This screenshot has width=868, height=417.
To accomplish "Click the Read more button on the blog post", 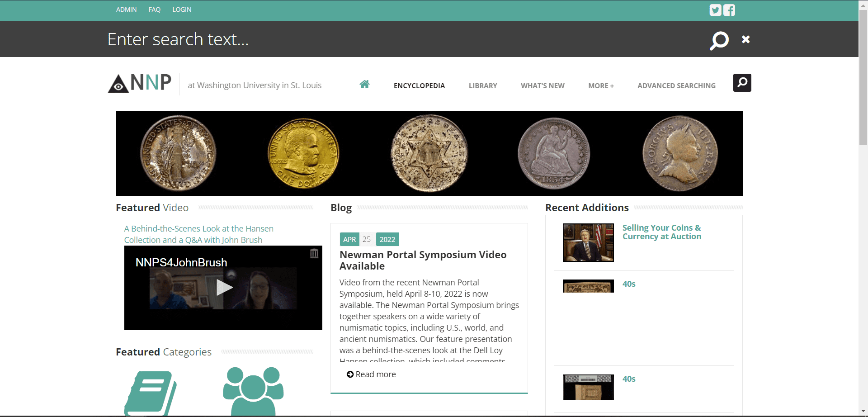I will pos(371,374).
